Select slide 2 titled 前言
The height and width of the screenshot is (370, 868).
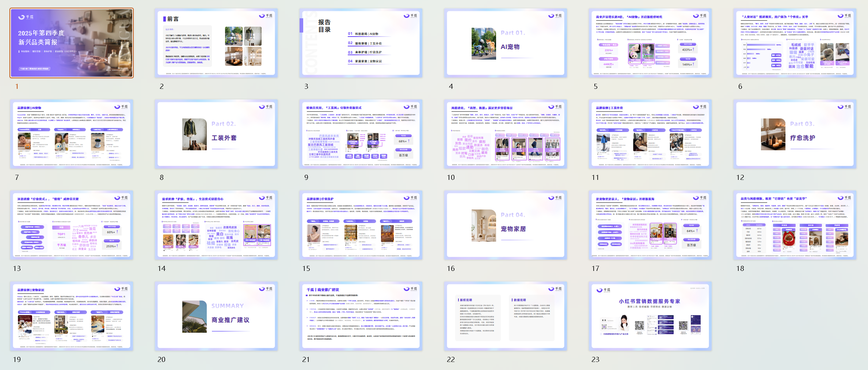(x=216, y=43)
